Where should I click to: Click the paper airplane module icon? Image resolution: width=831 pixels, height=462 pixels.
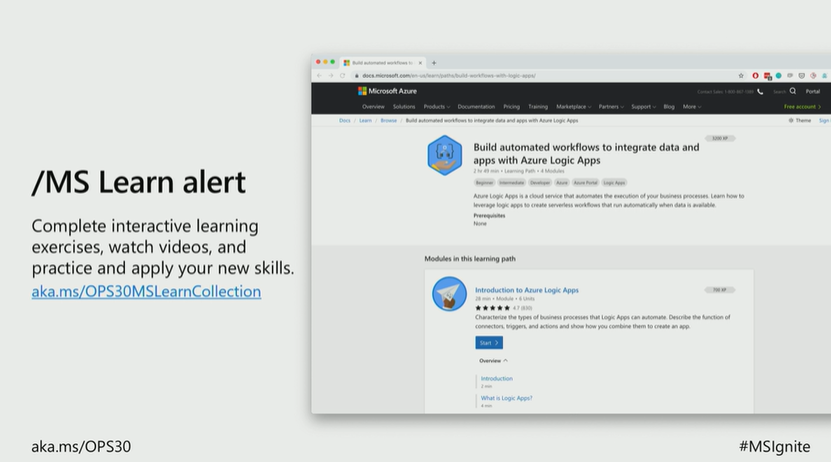(449, 294)
